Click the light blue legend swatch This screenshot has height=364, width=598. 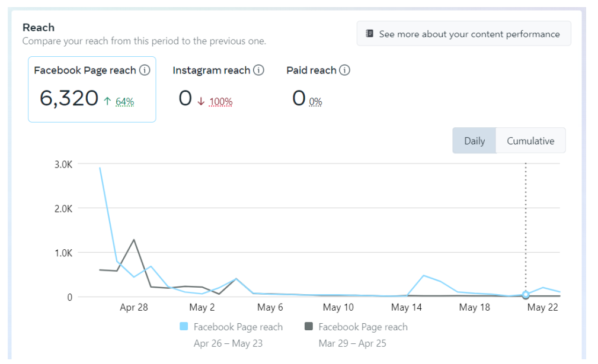click(184, 327)
